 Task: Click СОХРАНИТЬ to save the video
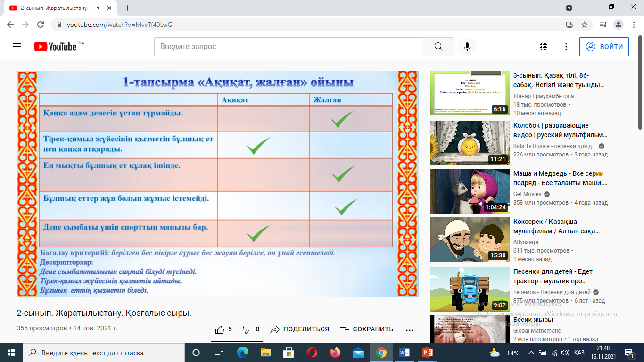pos(366,329)
